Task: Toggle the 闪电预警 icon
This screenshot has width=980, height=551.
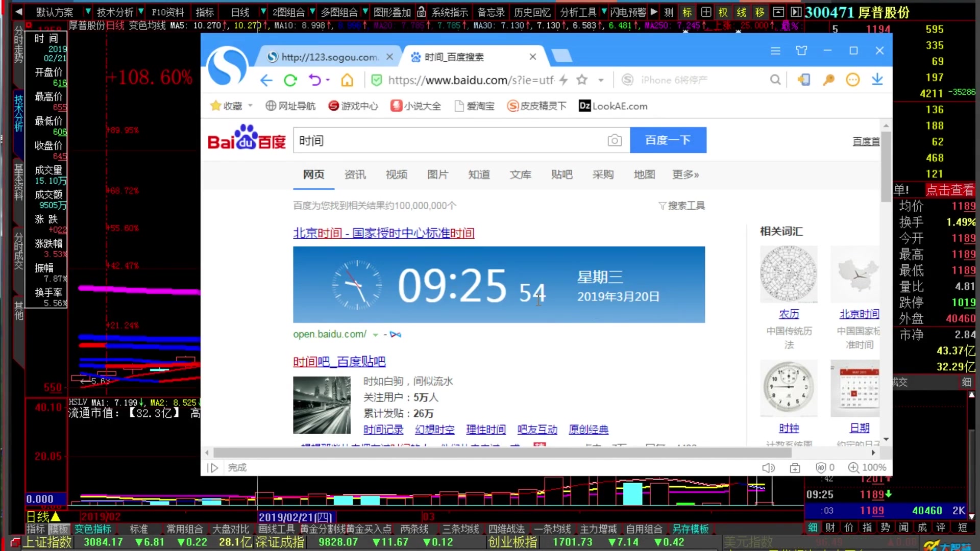Action: [x=629, y=11]
